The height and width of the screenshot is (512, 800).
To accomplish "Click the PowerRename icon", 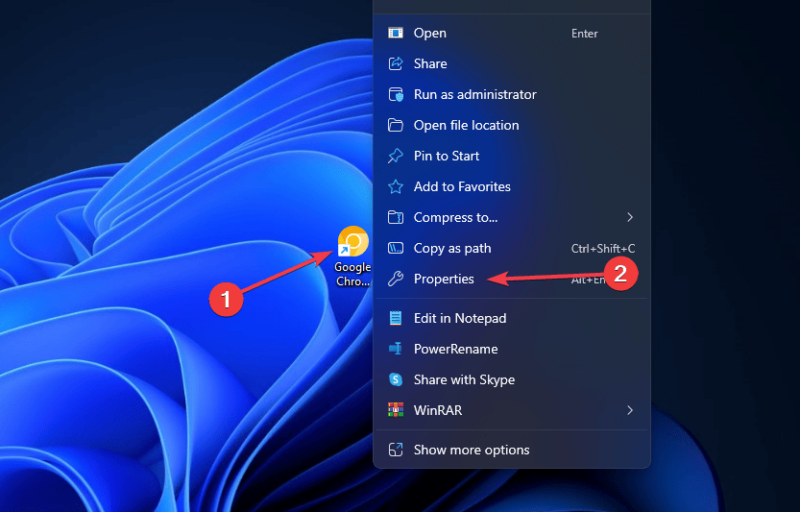I will pos(395,349).
